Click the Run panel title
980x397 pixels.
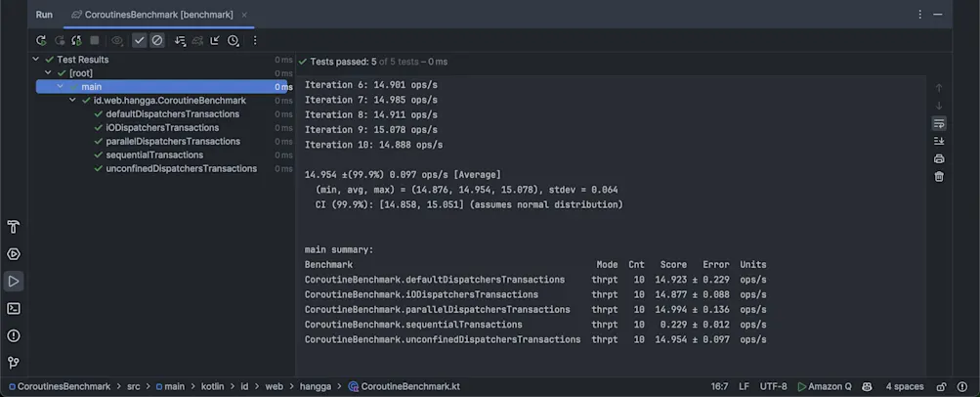point(44,15)
